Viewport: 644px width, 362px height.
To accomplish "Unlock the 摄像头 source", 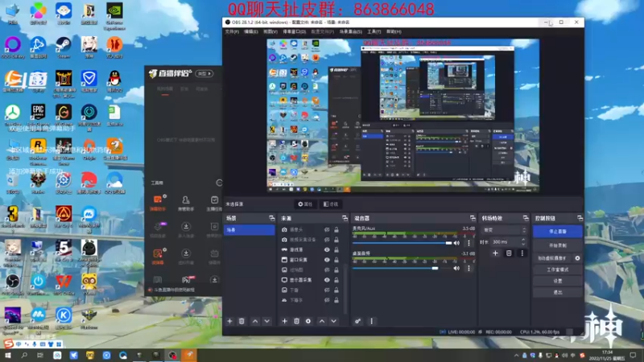I will 336,229.
